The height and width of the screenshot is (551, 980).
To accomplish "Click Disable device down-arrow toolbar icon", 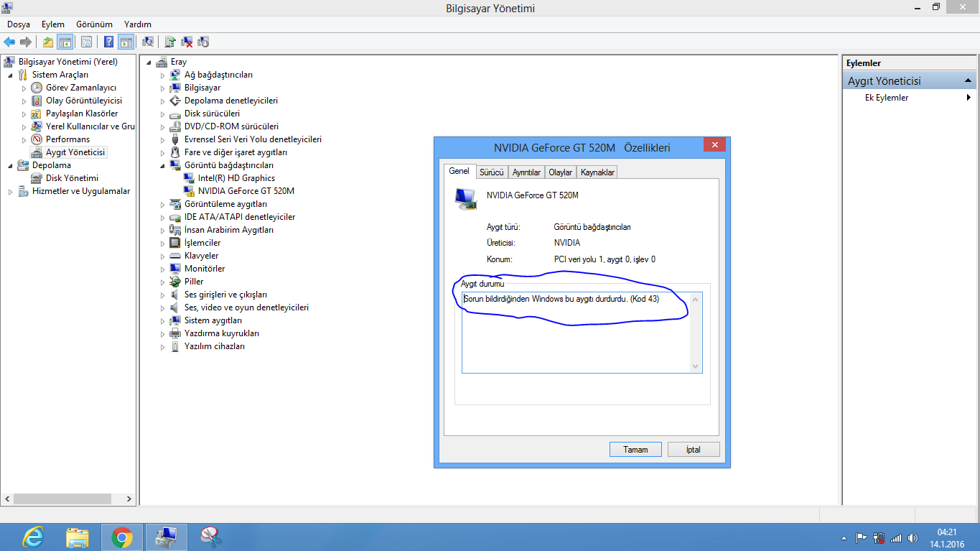I will point(203,42).
